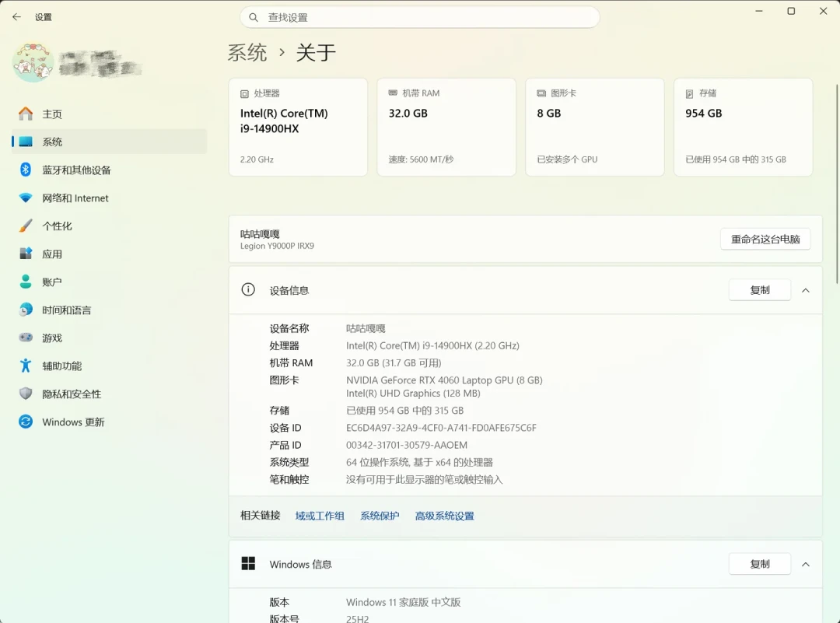The width and height of the screenshot is (840, 623).
Task: Collapse the 设备信息 section chevron
Action: tap(805, 290)
